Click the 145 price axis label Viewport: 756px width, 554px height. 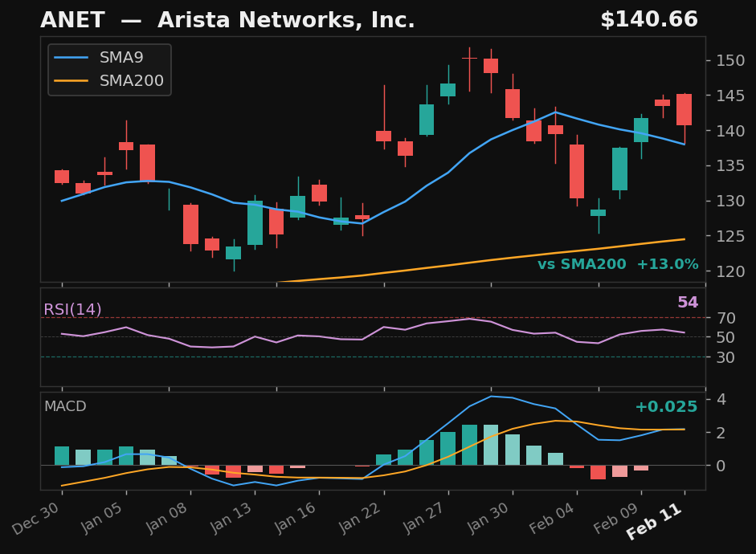click(730, 96)
